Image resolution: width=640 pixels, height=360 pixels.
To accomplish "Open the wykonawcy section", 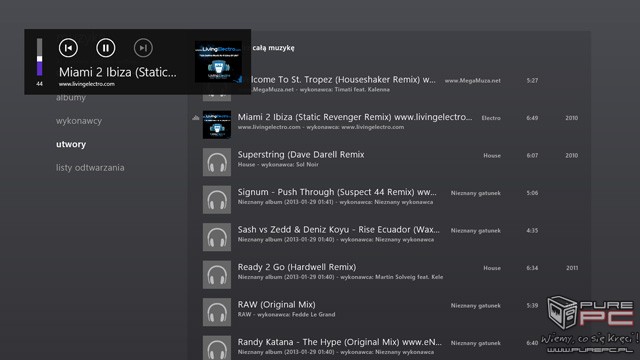I will click(x=79, y=121).
